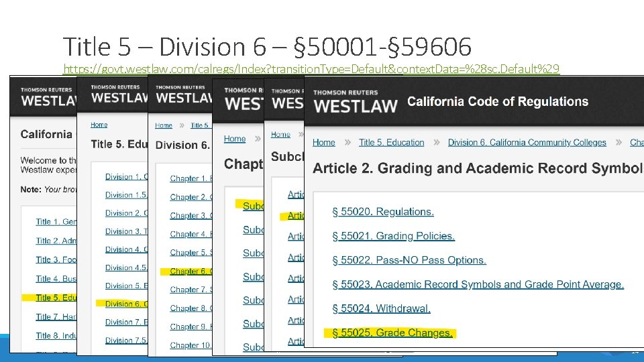
Task: Open highlighted Chapter 6 link
Action: [191, 271]
